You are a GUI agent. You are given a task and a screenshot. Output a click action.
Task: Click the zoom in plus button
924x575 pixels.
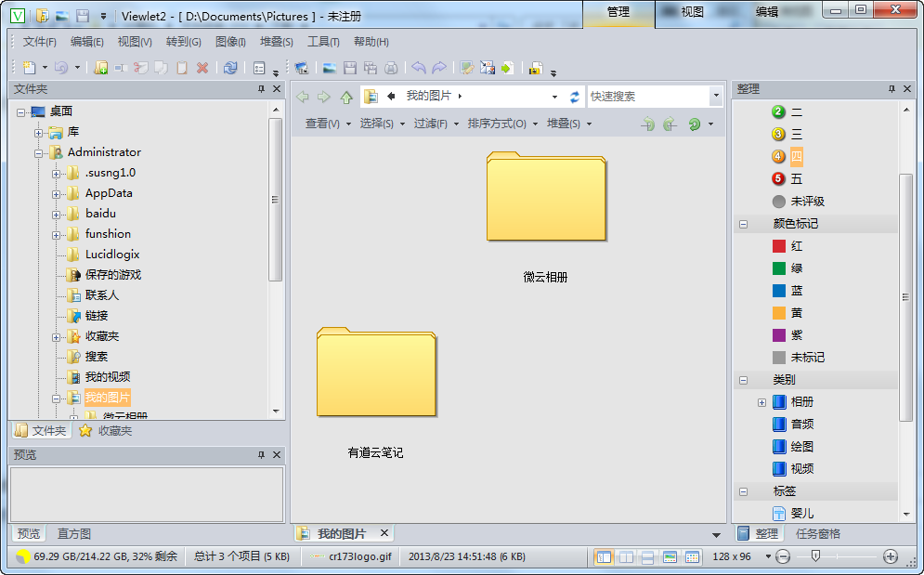coord(891,556)
